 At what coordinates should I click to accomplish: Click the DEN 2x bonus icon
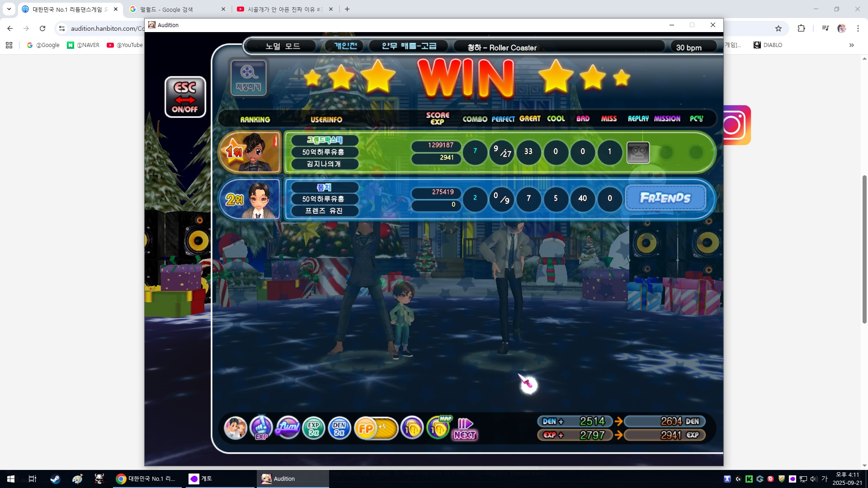[339, 428]
